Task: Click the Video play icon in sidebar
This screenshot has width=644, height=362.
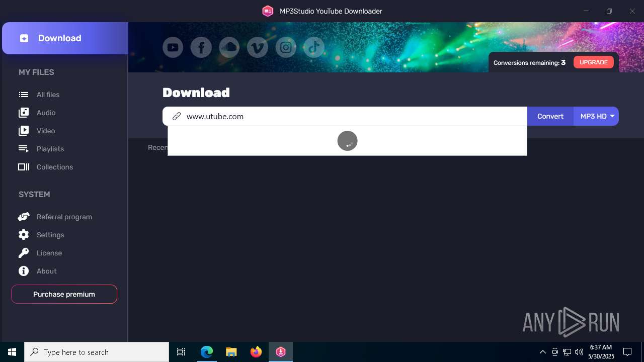Action: click(x=24, y=131)
